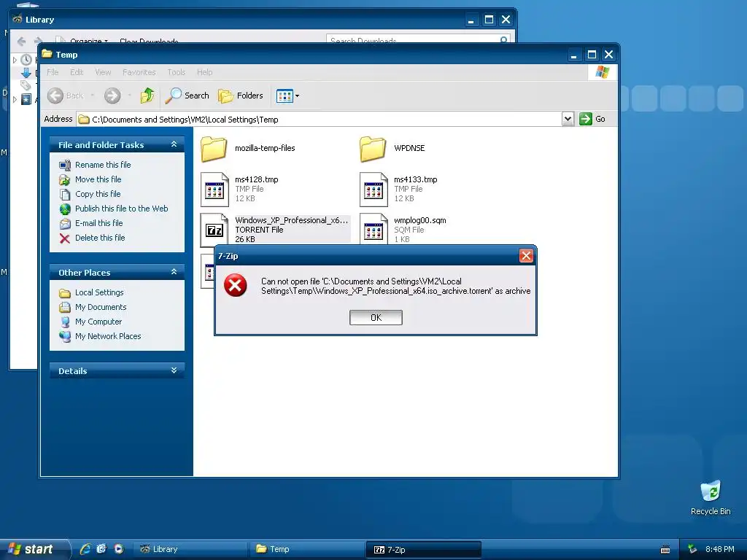Open the Edit menu in Temp window
The image size is (747, 560).
tap(76, 72)
